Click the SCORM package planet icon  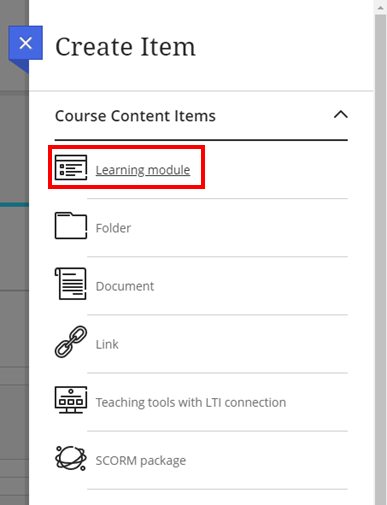(71, 458)
